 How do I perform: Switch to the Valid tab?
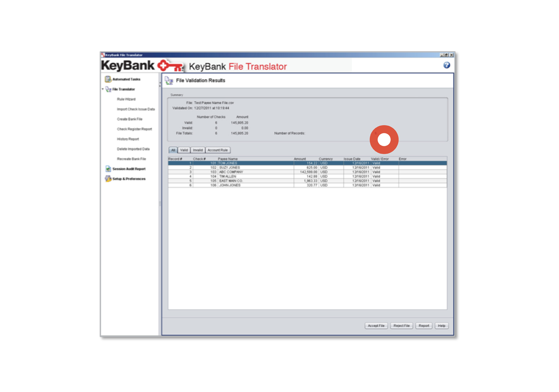(x=184, y=150)
